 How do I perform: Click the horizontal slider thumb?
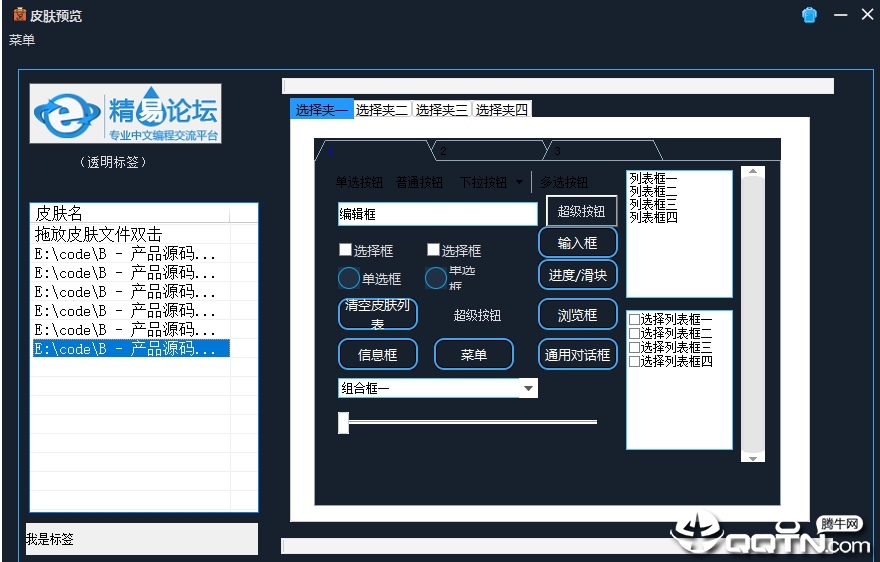coord(343,422)
